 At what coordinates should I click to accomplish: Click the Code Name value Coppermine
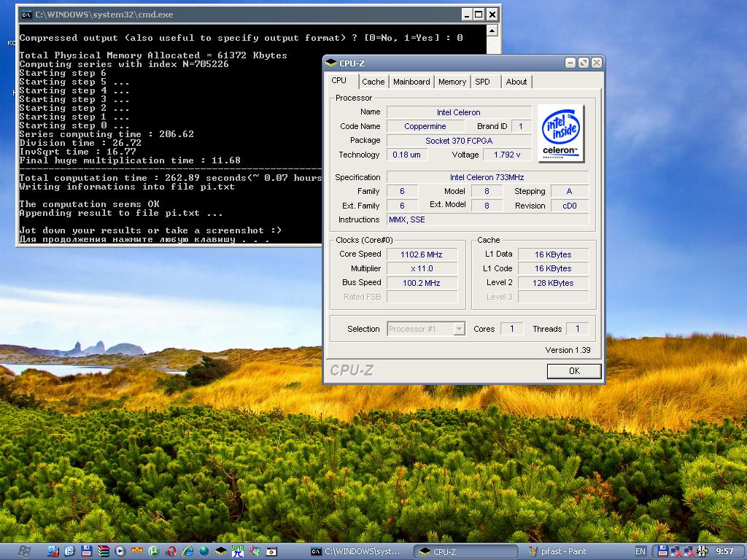point(425,126)
